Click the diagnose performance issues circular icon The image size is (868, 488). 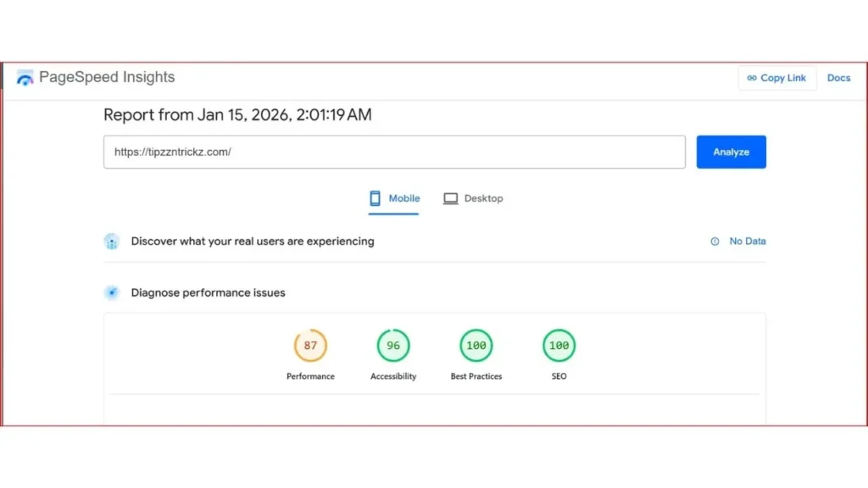pos(111,292)
